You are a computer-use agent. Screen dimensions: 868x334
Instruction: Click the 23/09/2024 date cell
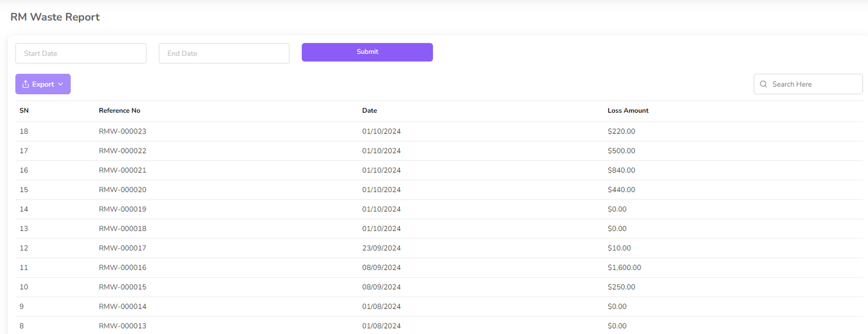[x=381, y=248]
